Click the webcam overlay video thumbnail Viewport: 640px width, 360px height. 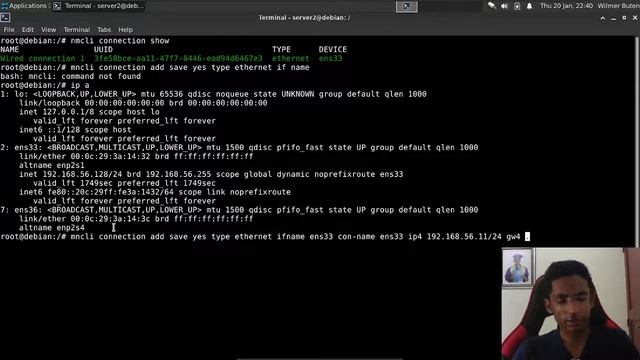[571, 304]
